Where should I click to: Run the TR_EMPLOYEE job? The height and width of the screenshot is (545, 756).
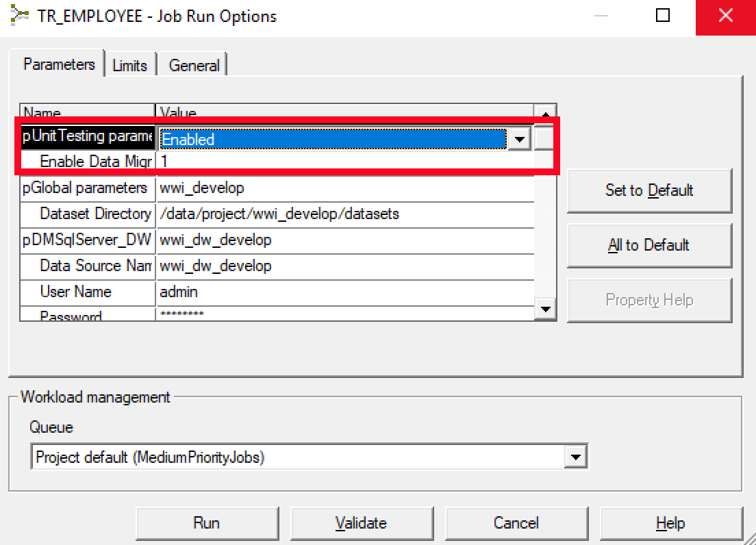[207, 522]
